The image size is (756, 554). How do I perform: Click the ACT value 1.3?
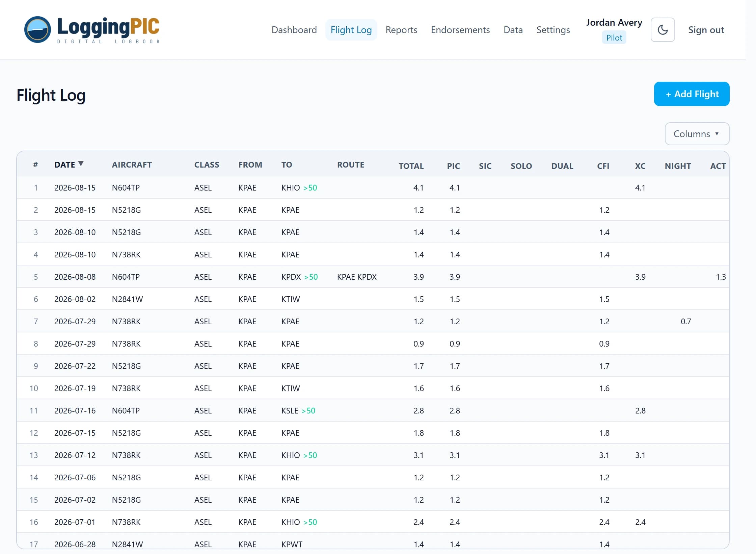[x=721, y=277]
